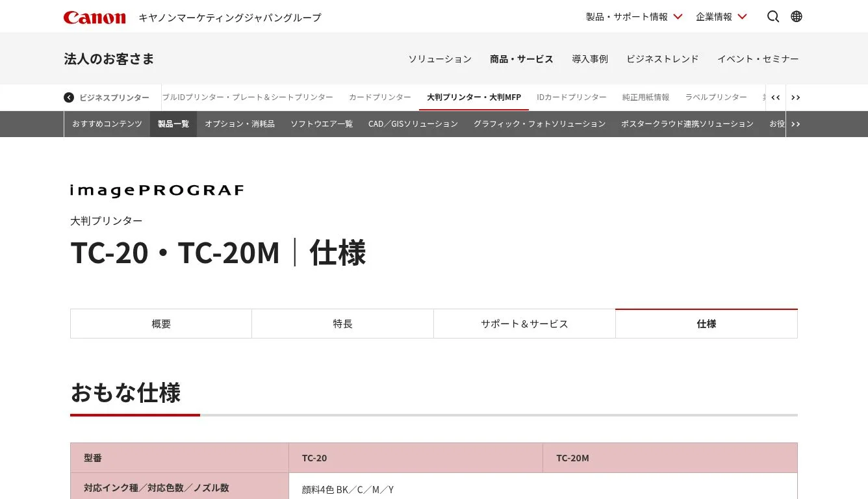Select 純正用紙情報 category

(646, 97)
